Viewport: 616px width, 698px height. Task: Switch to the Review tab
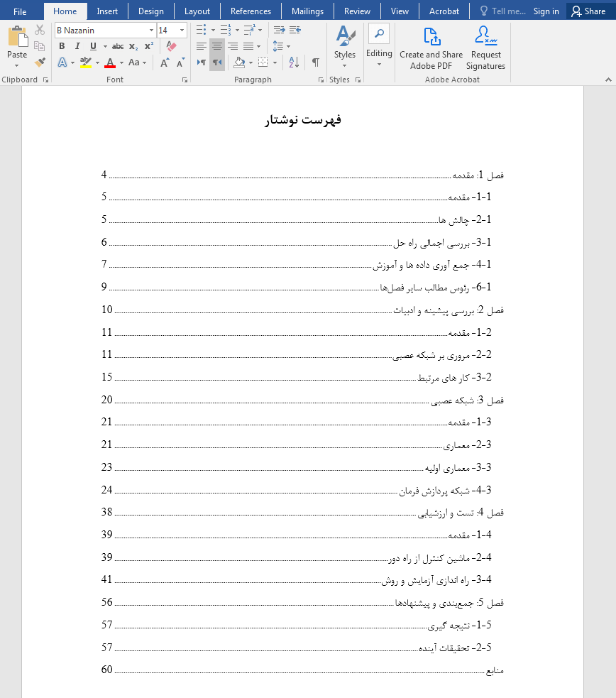tap(357, 11)
